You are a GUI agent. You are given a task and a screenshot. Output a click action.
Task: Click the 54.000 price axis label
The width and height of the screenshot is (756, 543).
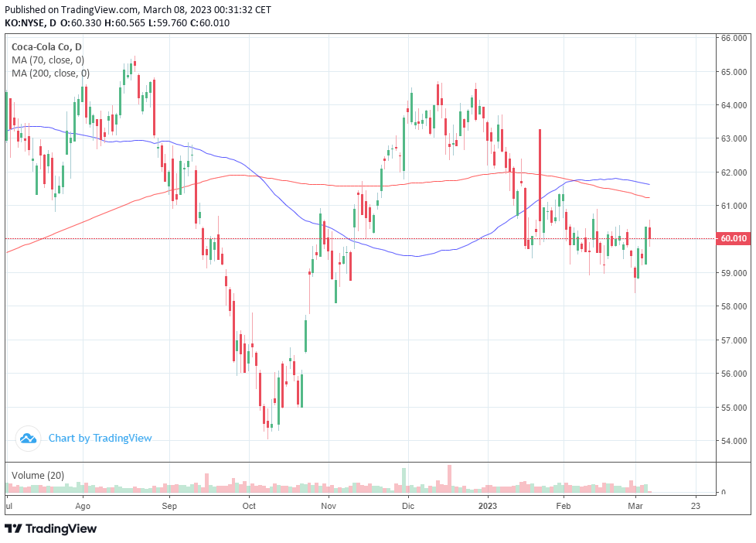[734, 441]
